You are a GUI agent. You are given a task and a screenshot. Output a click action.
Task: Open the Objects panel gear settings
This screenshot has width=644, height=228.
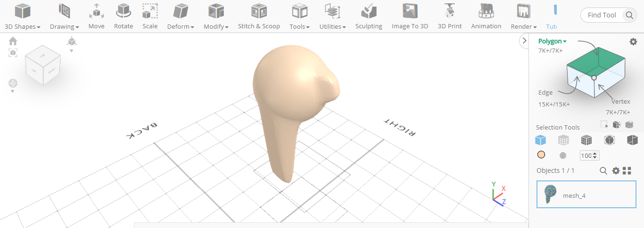tap(616, 171)
